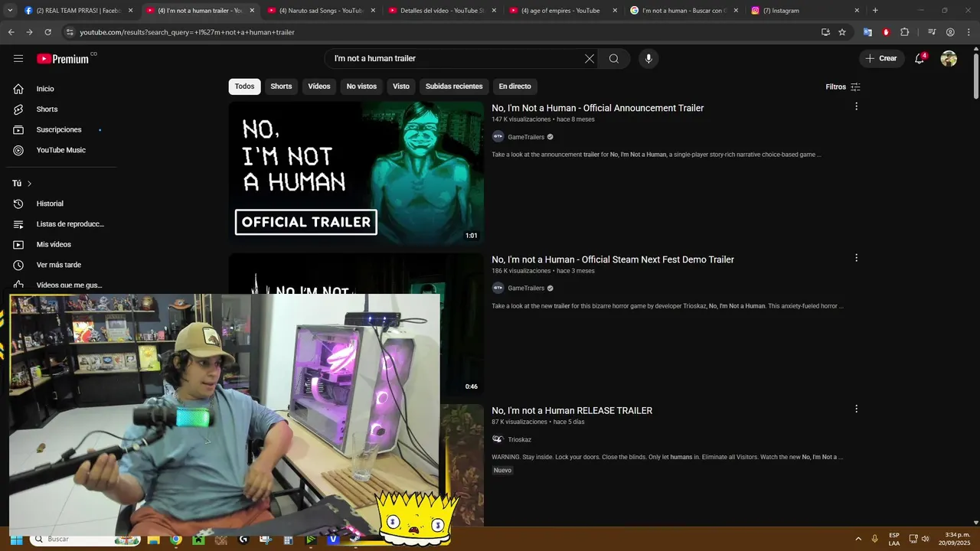Open YouTube Music in sidebar
The image size is (980, 551).
click(x=61, y=150)
